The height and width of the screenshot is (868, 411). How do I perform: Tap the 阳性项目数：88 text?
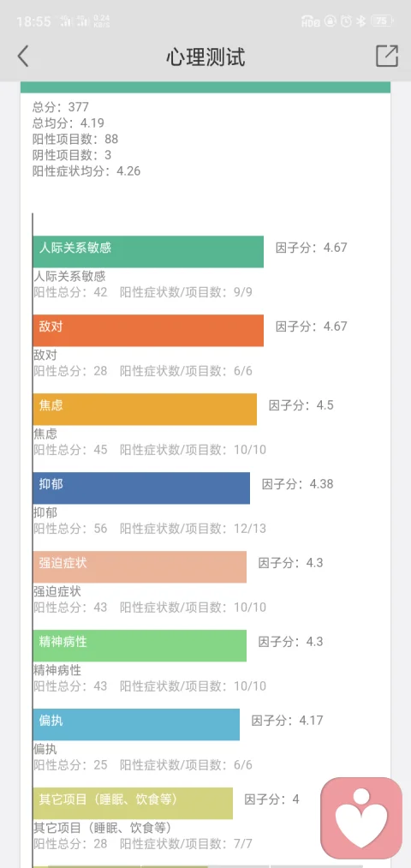coord(75,139)
